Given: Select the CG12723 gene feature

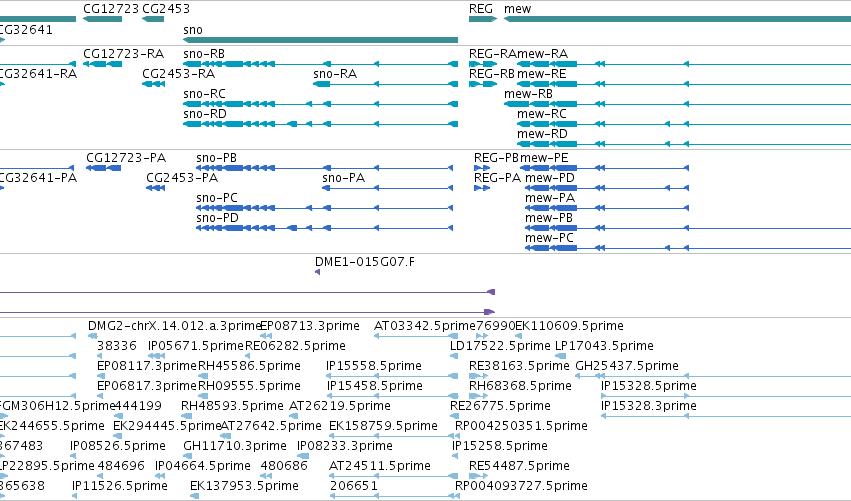Looking at the screenshot, I should (102, 19).
